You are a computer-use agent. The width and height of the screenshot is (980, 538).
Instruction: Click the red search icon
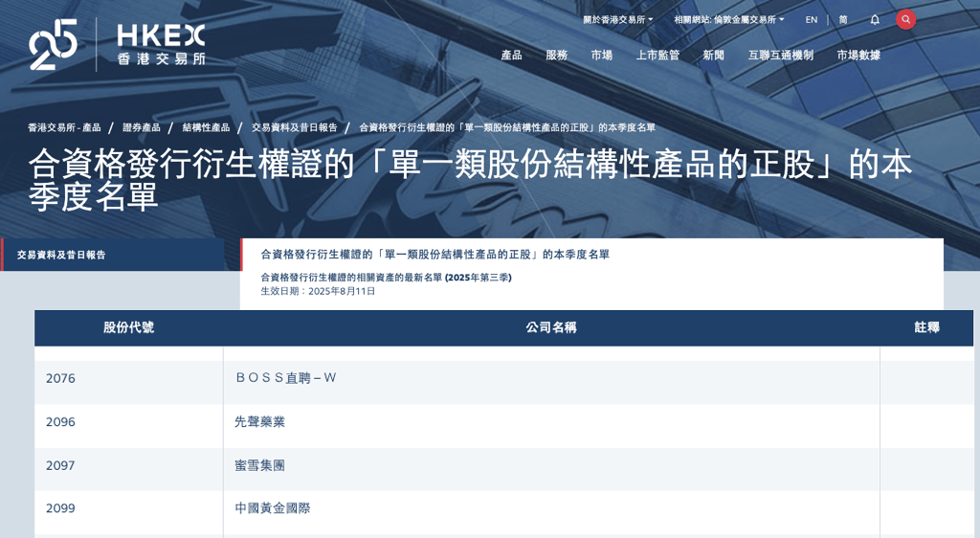pos(905,19)
